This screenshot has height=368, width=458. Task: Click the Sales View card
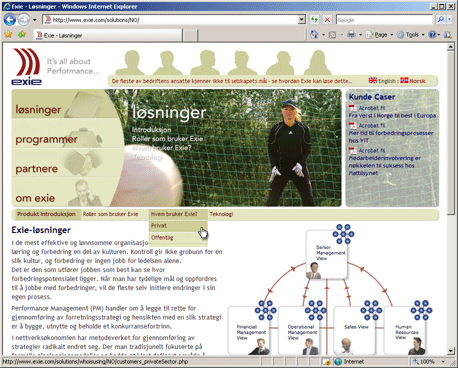(x=354, y=331)
